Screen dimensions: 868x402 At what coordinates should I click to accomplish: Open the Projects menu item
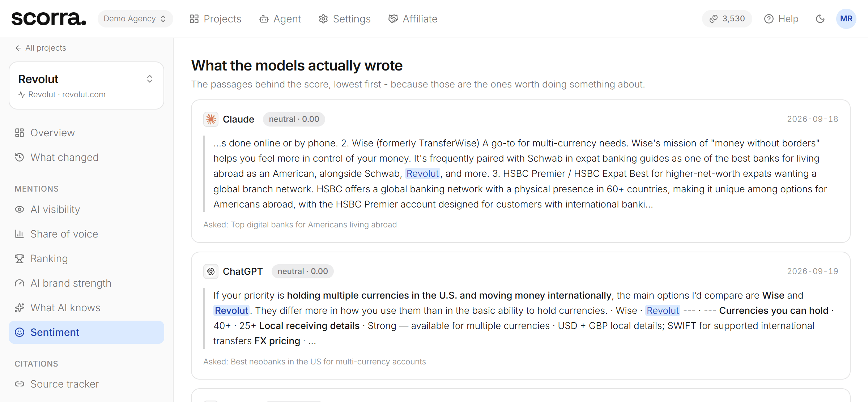tap(216, 19)
